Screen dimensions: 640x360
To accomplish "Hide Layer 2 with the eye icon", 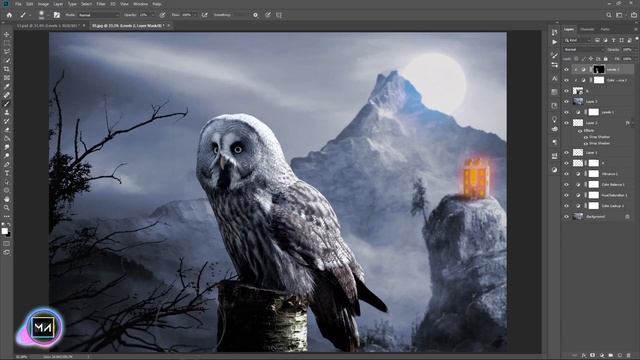I will pos(567,122).
